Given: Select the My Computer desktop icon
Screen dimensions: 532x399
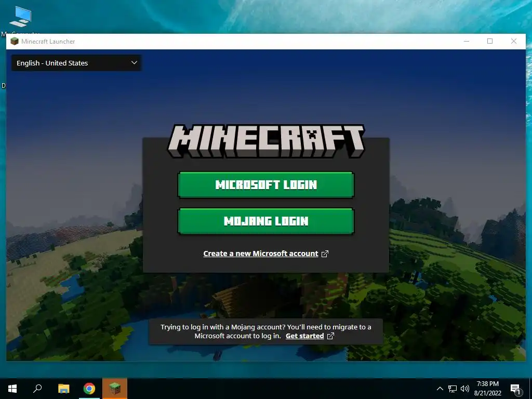Looking at the screenshot, I should 20,20.
